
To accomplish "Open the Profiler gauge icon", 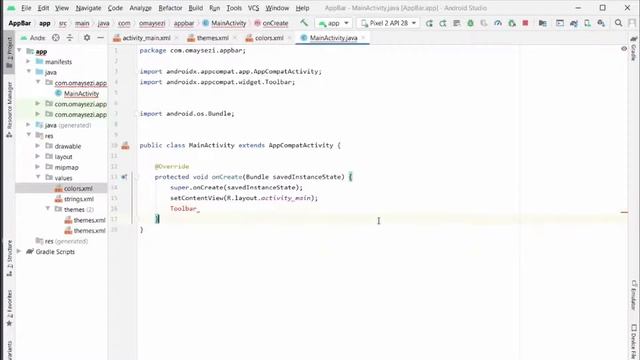I will click(498, 23).
